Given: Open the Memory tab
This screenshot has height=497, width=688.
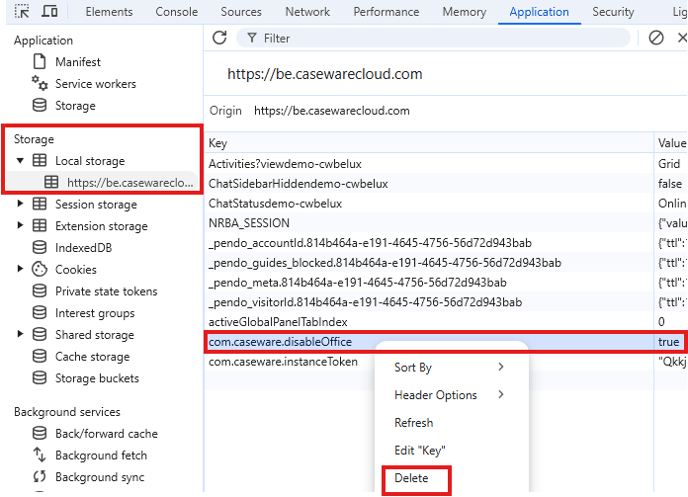Looking at the screenshot, I should (464, 12).
